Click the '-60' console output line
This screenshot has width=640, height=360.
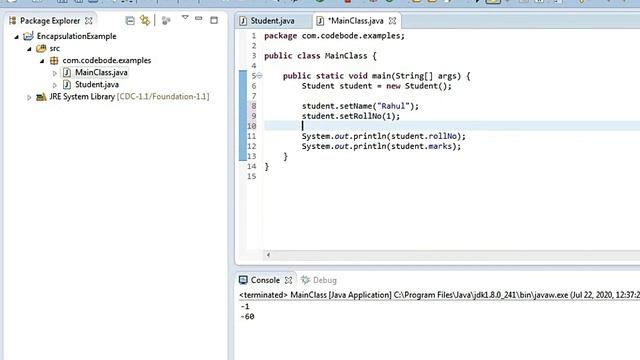(x=247, y=317)
